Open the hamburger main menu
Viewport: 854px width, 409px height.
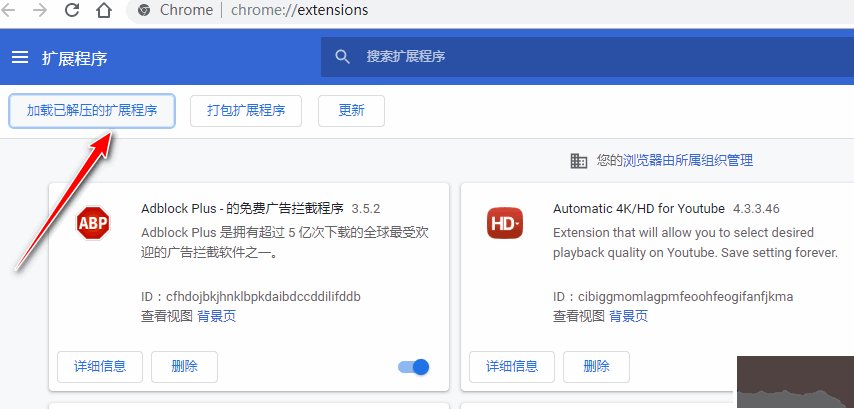[x=20, y=57]
